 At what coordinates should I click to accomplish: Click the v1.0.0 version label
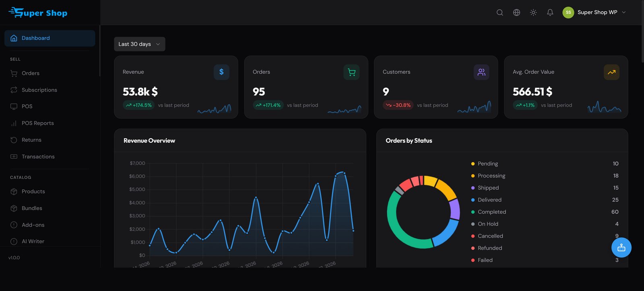tap(14, 258)
